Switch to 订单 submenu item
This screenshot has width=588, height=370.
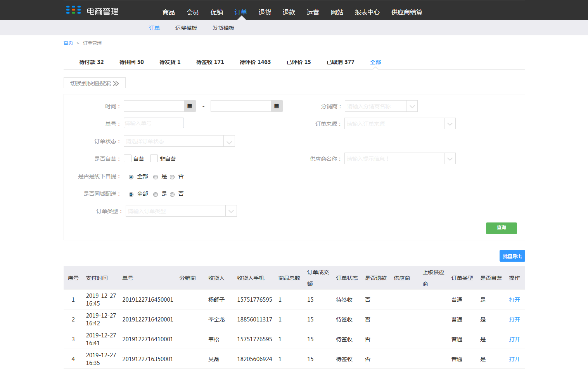[154, 28]
